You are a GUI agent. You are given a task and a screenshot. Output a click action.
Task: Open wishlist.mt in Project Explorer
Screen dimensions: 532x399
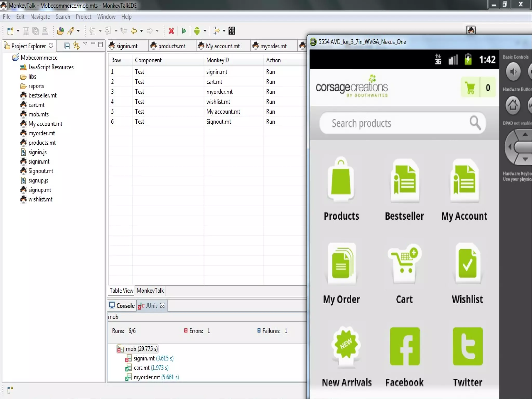pyautogui.click(x=40, y=199)
